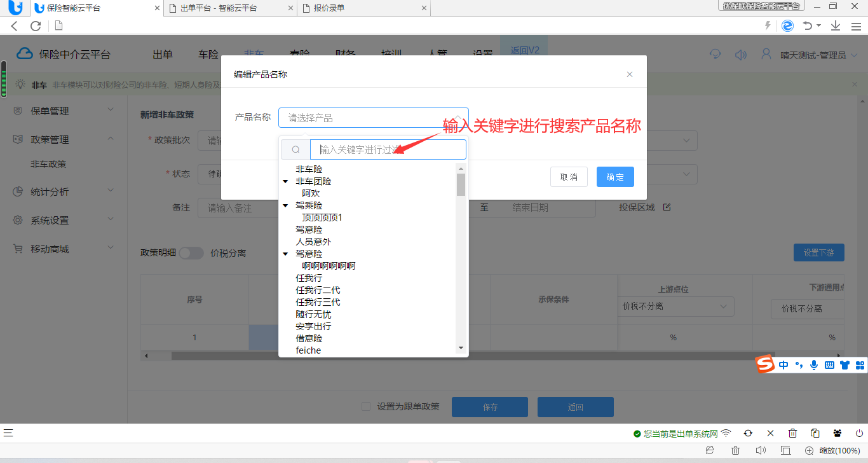Open the 出单 top menu
This screenshot has height=463, width=868.
tap(163, 55)
